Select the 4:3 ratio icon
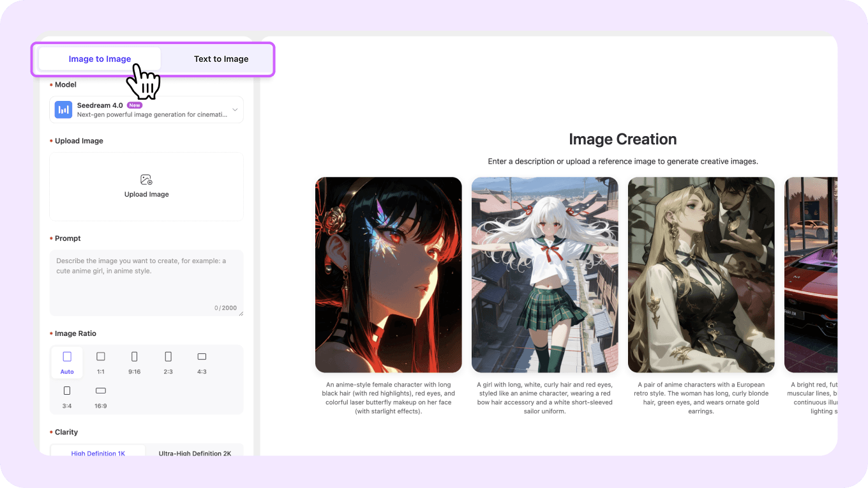The height and width of the screenshot is (488, 868). pyautogui.click(x=202, y=356)
